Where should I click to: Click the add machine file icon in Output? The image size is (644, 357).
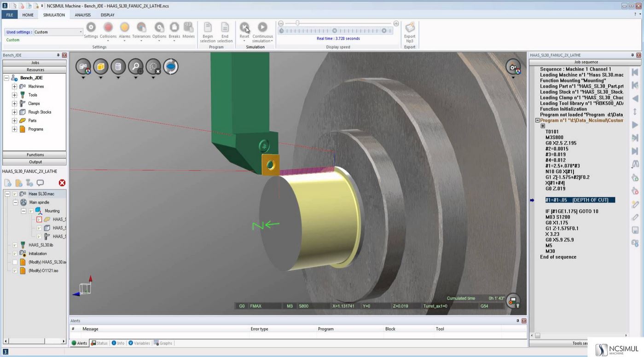pos(8,183)
